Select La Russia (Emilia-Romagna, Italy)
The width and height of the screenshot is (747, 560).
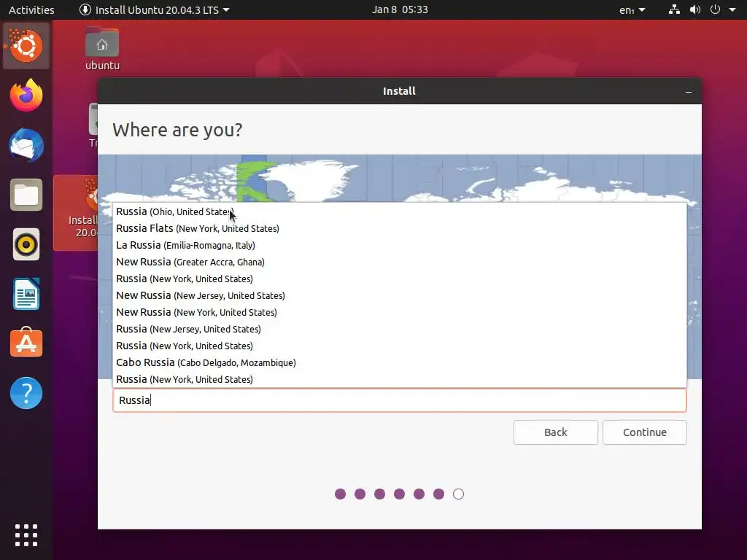point(400,245)
